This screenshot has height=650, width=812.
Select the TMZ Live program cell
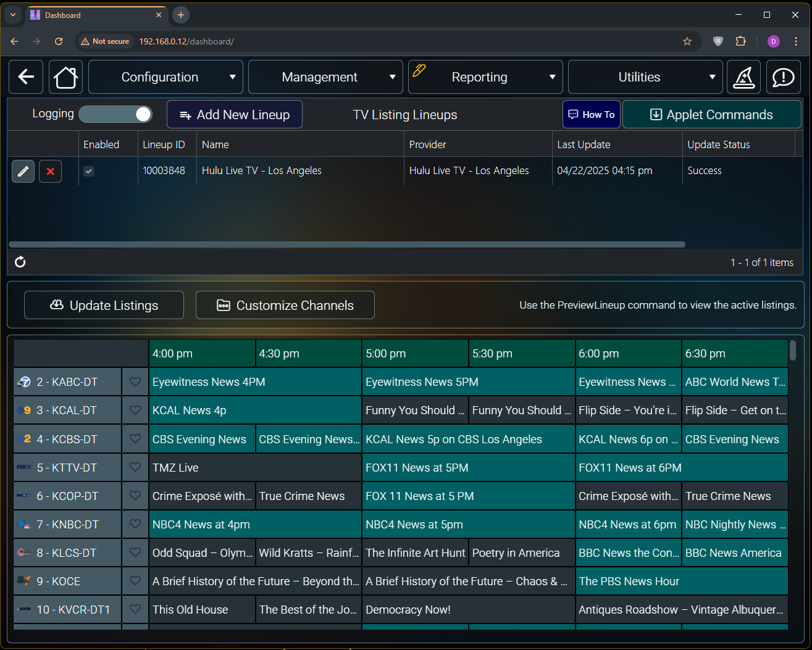255,467
